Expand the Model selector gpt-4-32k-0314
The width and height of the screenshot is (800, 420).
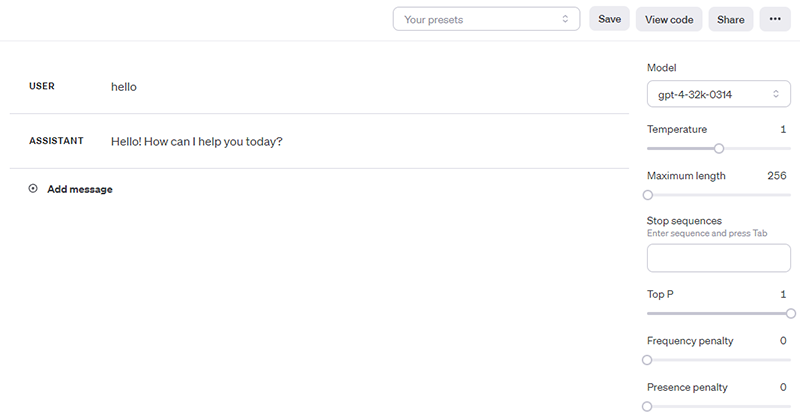pyautogui.click(x=718, y=94)
